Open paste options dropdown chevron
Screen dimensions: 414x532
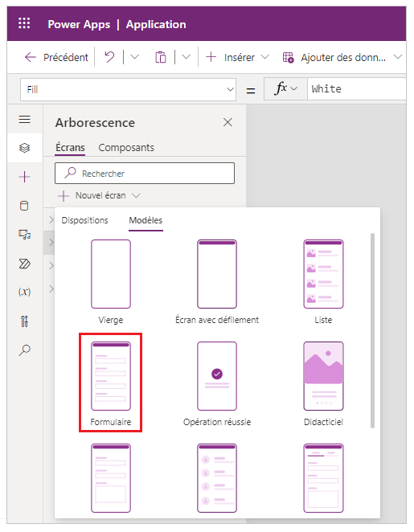coord(186,57)
